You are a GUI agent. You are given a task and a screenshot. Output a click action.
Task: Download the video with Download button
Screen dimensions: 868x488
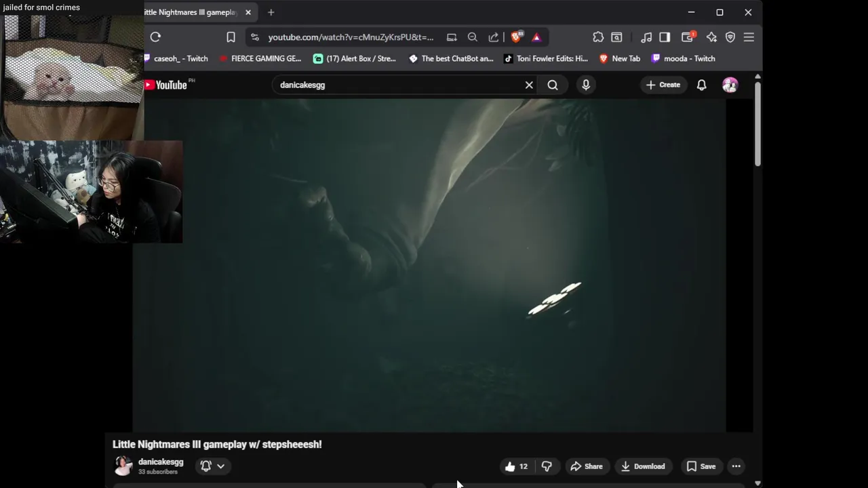tap(643, 466)
